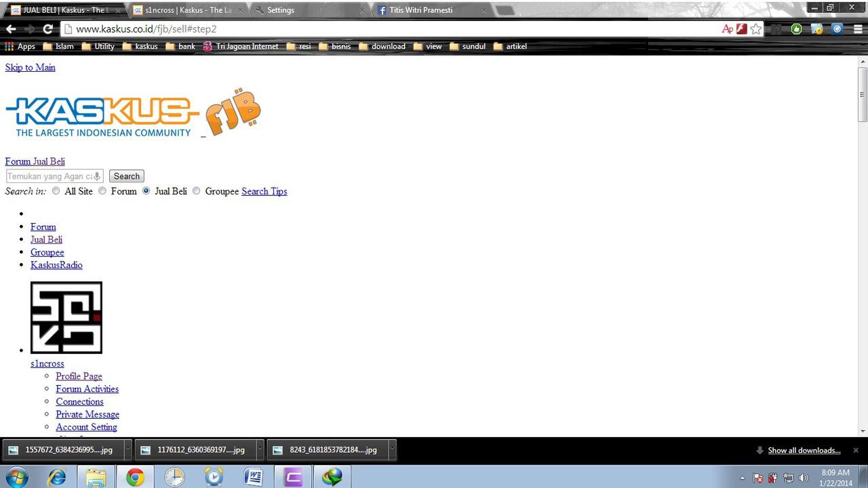Switch to the Settings tab
This screenshot has height=488, width=868.
(x=309, y=10)
